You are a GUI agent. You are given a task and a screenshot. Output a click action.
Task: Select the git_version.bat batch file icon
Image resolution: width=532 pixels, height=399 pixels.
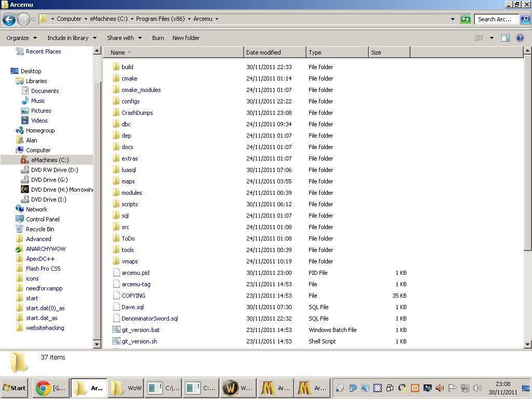(116, 330)
